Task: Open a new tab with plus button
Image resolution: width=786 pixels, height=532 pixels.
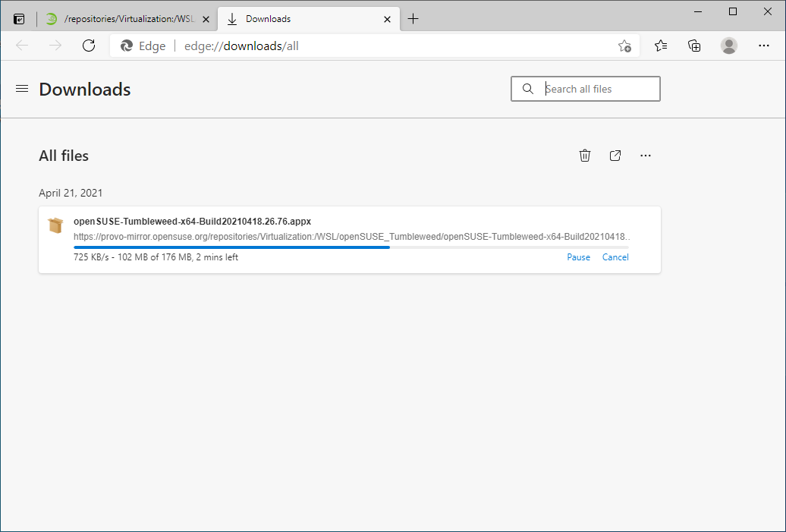Action: point(413,19)
